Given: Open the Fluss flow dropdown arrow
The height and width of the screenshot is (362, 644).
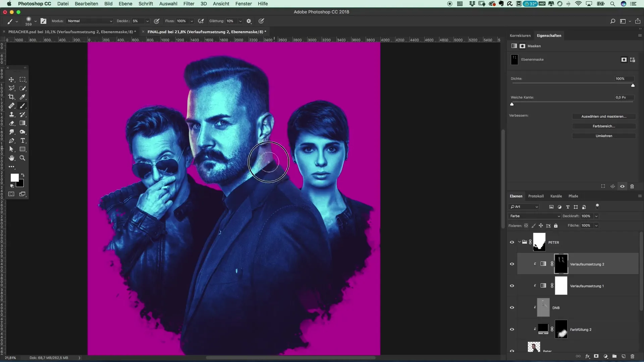Looking at the screenshot, I should pyautogui.click(x=192, y=21).
